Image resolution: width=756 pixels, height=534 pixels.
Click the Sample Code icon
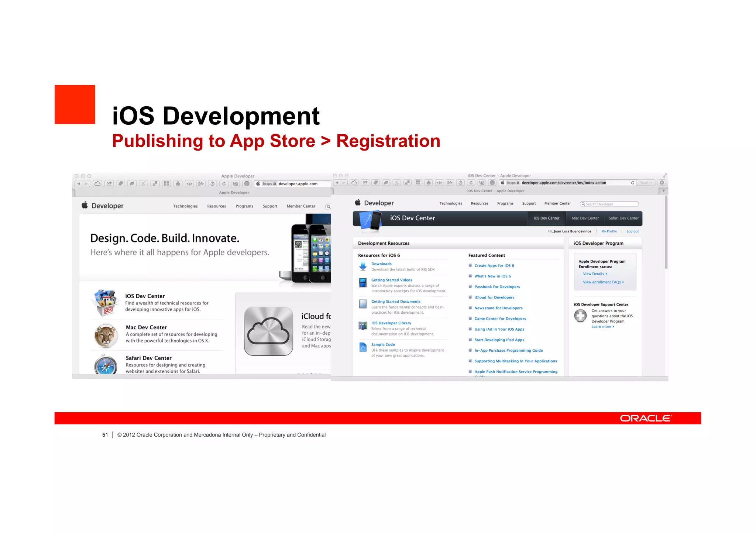(363, 347)
